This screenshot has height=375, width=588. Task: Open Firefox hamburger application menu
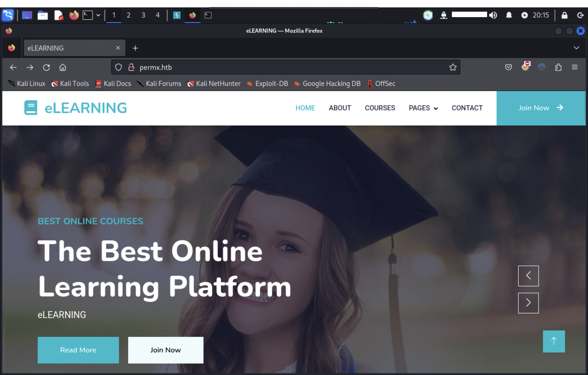tap(575, 67)
